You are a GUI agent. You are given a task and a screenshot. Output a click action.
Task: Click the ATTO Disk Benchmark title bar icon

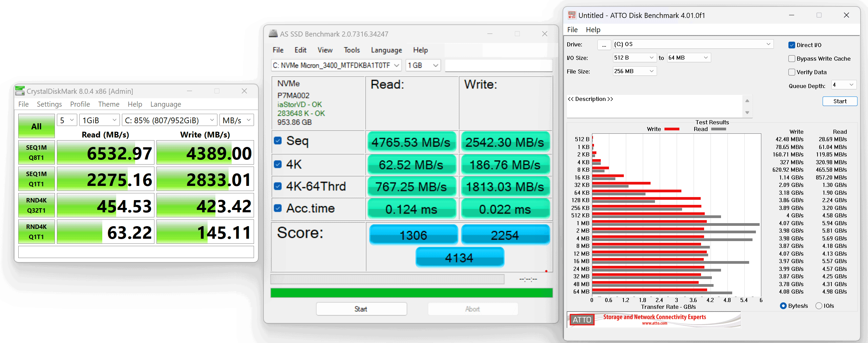click(x=572, y=15)
